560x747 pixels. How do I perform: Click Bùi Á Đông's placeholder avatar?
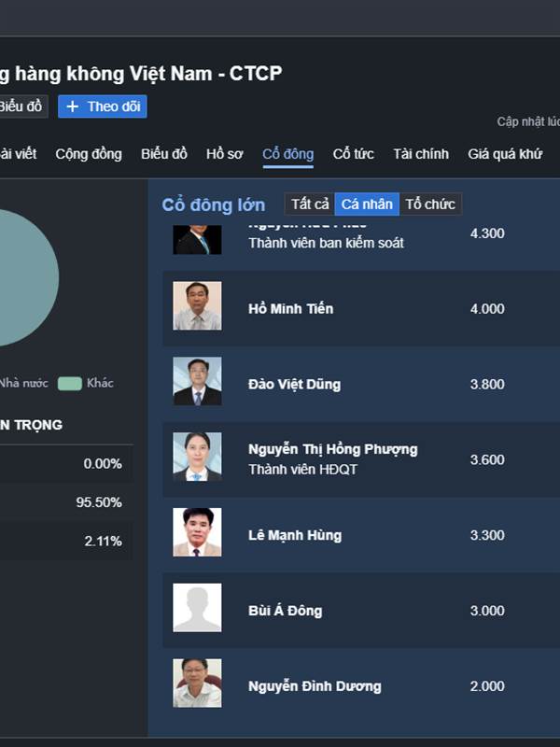pyautogui.click(x=197, y=608)
